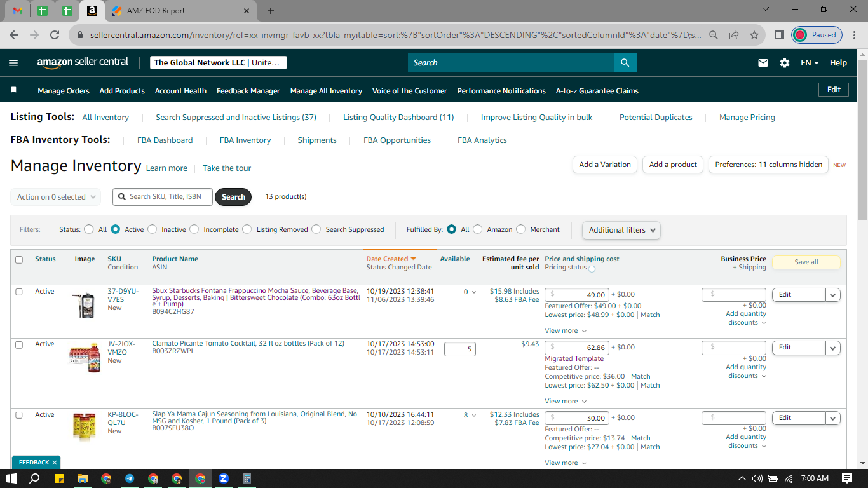Switch to the FBA Inventory tool tab
Viewport: 868px width, 488px height.
click(245, 140)
